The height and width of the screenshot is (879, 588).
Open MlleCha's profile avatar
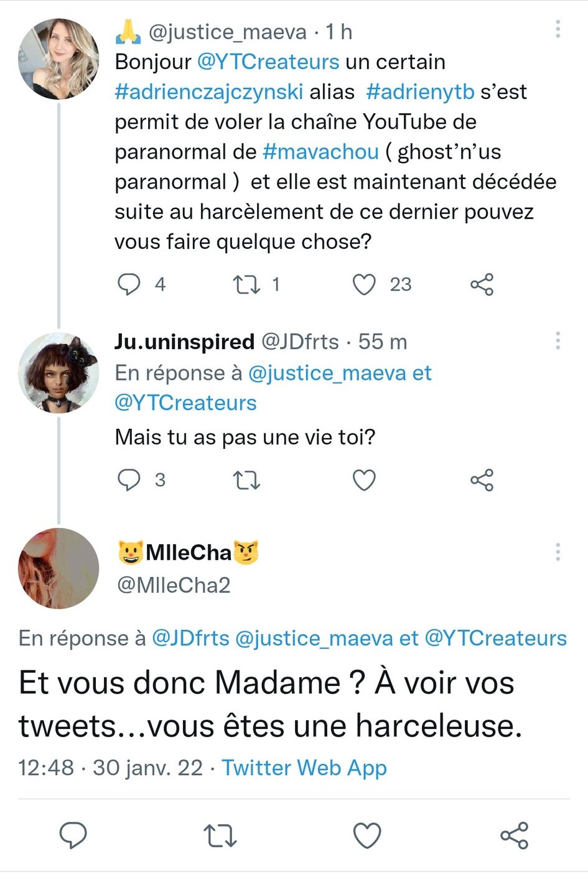(x=58, y=568)
